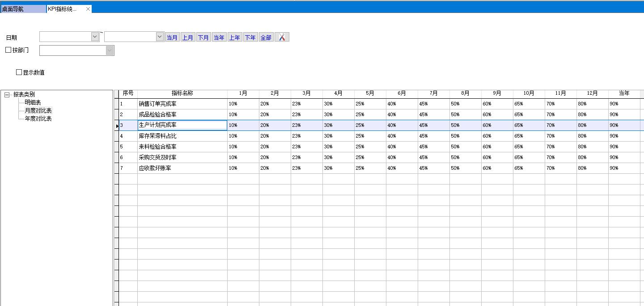The width and height of the screenshot is (644, 306).
Task: Collapse the 报表类别 tree node
Action: [7, 95]
